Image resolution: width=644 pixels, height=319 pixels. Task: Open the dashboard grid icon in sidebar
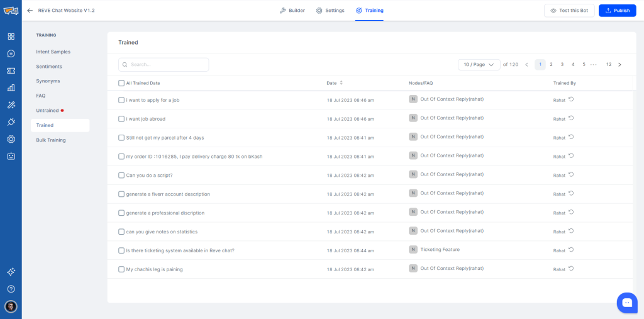point(11,36)
